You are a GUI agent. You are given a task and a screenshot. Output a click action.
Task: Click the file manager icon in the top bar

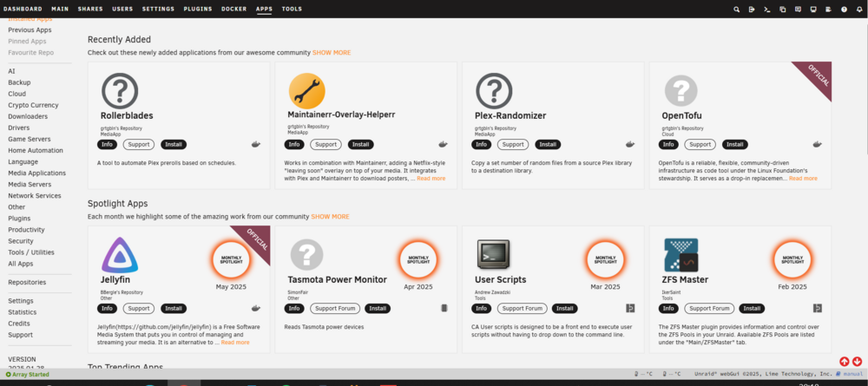click(782, 10)
